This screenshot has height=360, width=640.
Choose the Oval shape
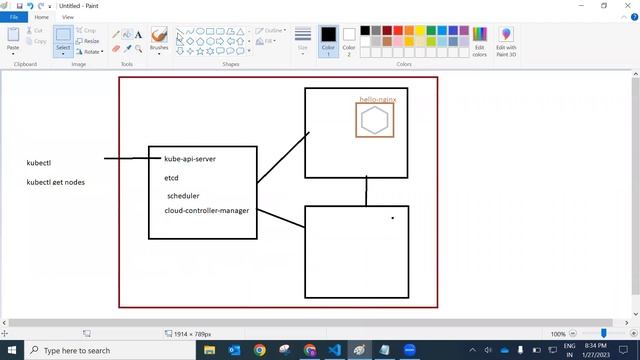pos(200,31)
